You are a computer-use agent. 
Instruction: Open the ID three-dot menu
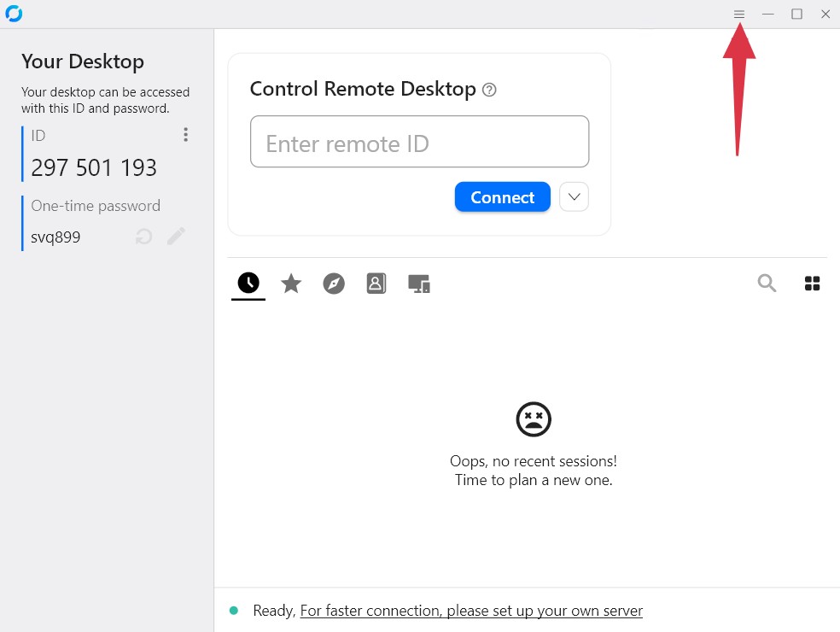click(x=185, y=134)
